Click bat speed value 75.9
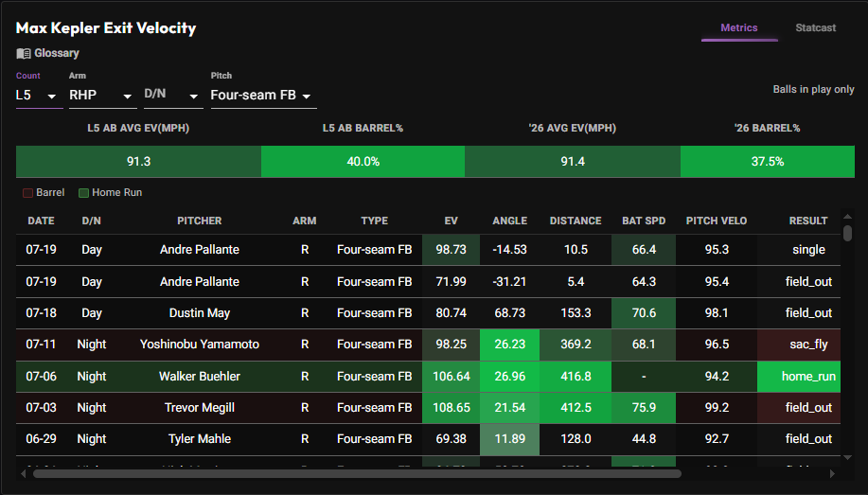868x495 pixels. [x=644, y=408]
